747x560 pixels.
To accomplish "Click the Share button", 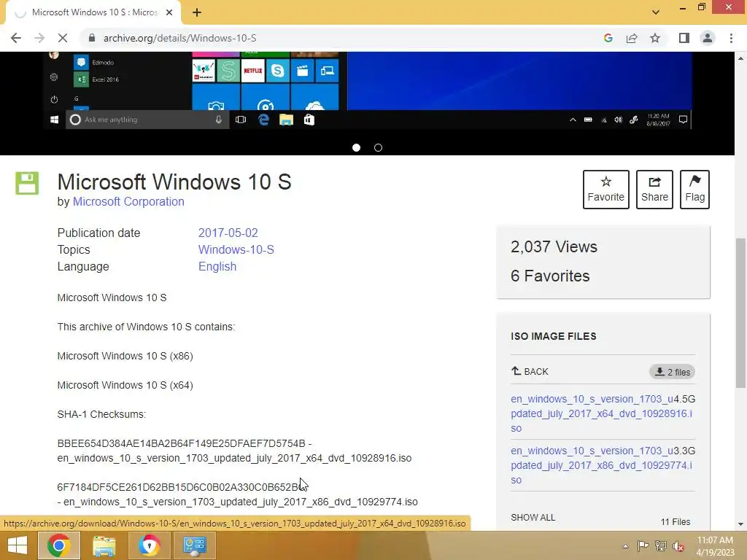I will 654,190.
